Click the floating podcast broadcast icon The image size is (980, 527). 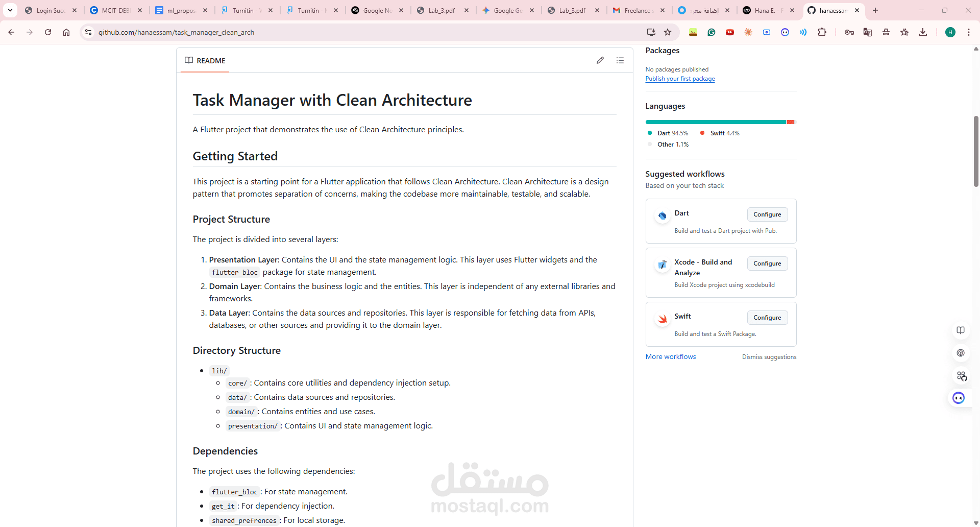click(x=961, y=353)
